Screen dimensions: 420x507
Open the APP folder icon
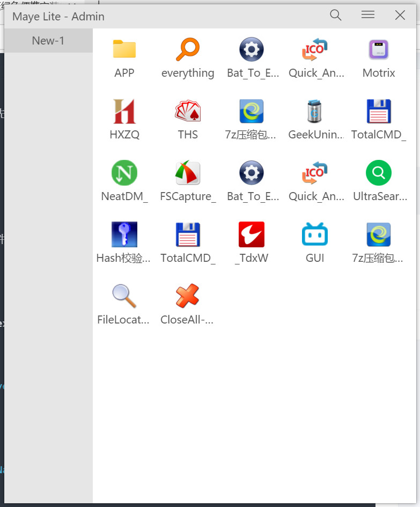(124, 49)
